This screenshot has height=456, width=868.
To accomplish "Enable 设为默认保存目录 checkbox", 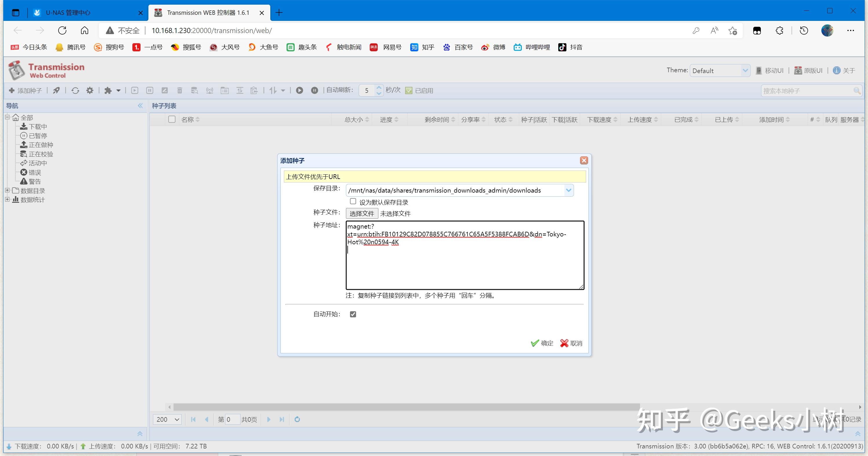I will pyautogui.click(x=353, y=202).
